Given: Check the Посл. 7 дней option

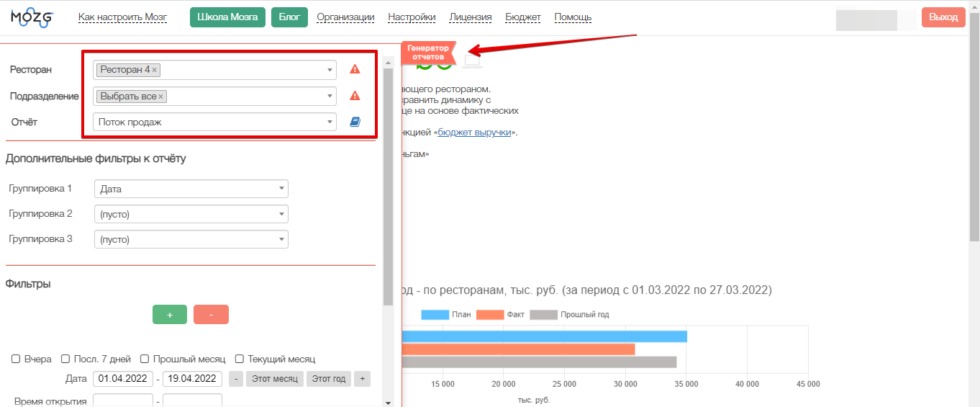Looking at the screenshot, I should [x=65, y=359].
